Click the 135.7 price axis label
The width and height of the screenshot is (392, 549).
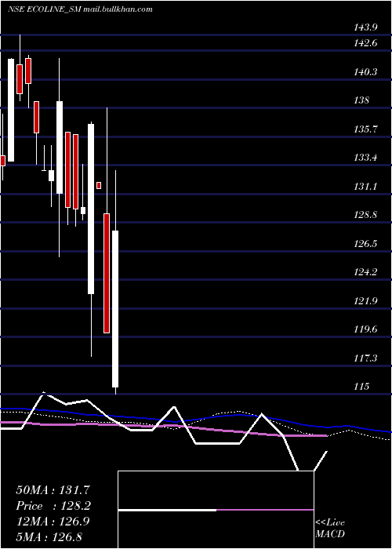[x=366, y=129]
